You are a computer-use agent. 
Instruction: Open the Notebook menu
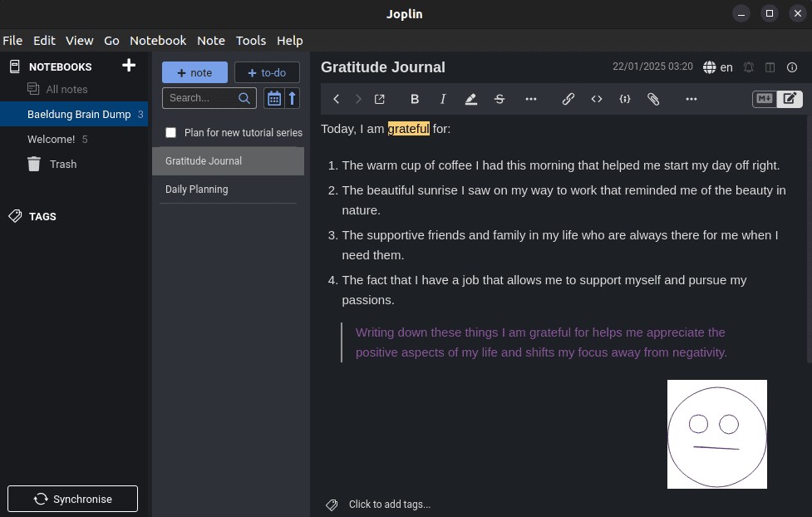(158, 40)
